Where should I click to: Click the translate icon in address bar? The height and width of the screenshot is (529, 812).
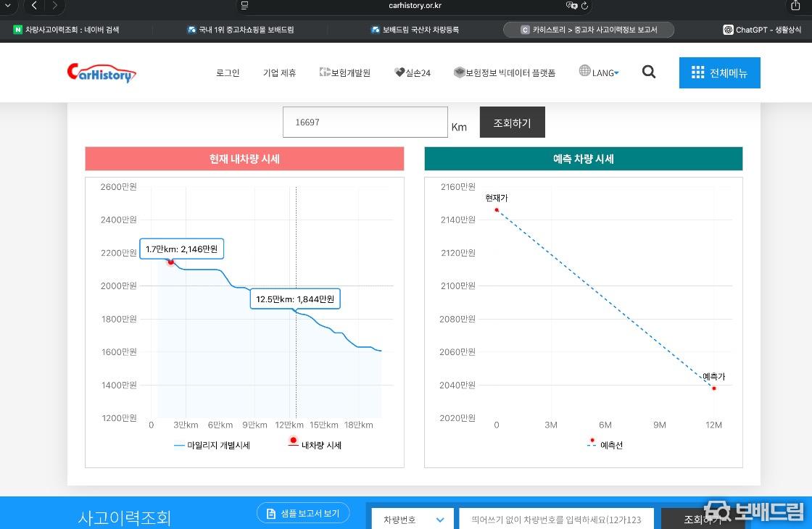[571, 5]
